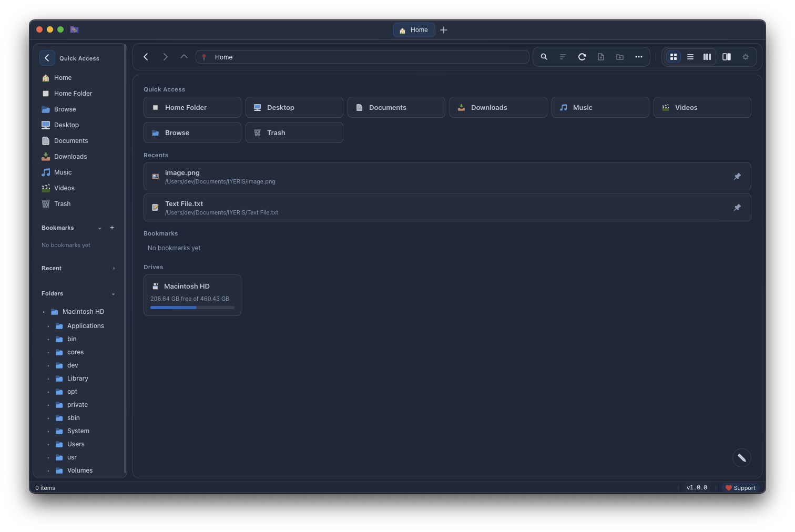
Task: Toggle the preview panel
Action: pyautogui.click(x=727, y=57)
